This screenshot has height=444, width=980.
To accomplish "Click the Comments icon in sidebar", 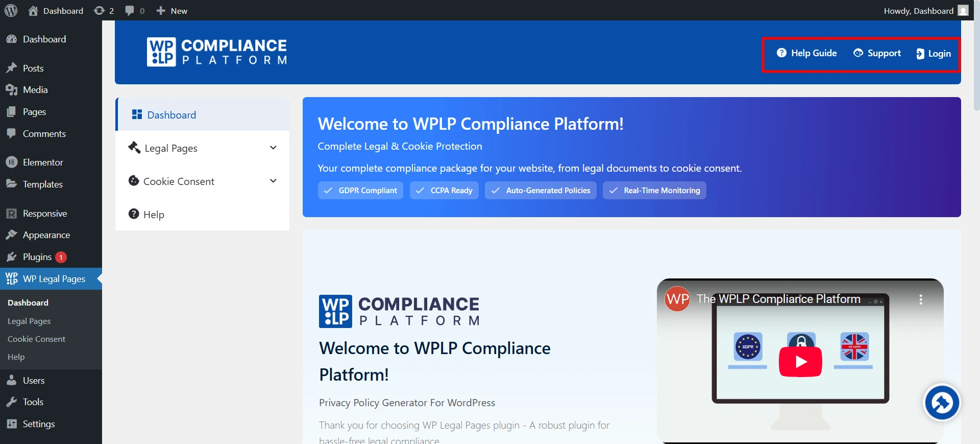I will 11,133.
